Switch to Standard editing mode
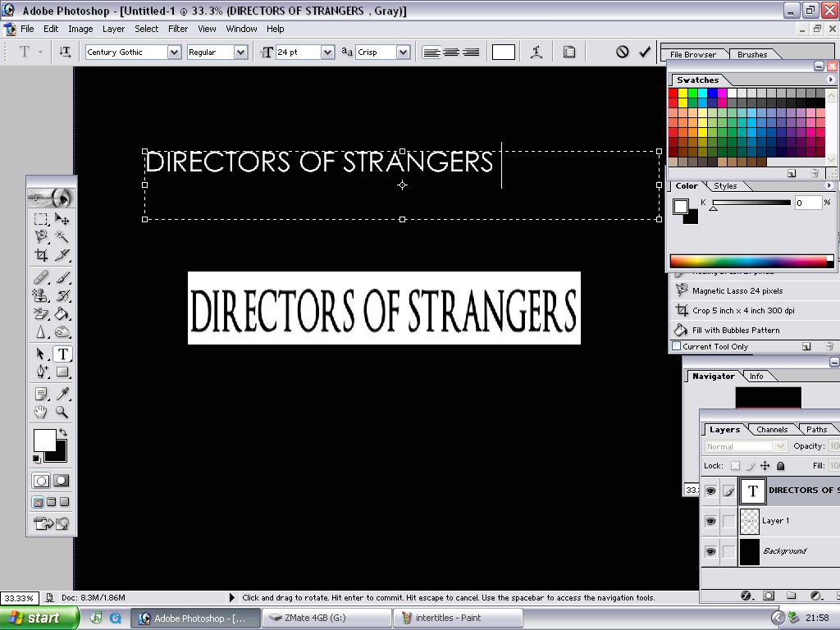The height and width of the screenshot is (630, 840). 41,481
